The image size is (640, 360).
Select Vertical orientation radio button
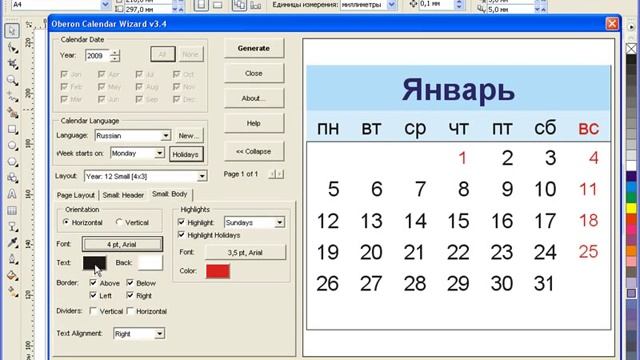click(119, 222)
